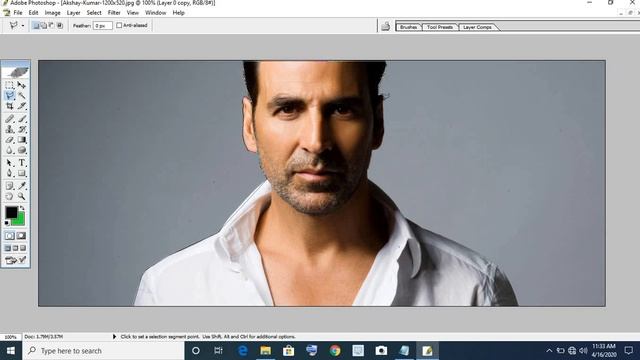This screenshot has height=360, width=640.
Task: Switch to Full Screen mode
Action: [x=23, y=248]
